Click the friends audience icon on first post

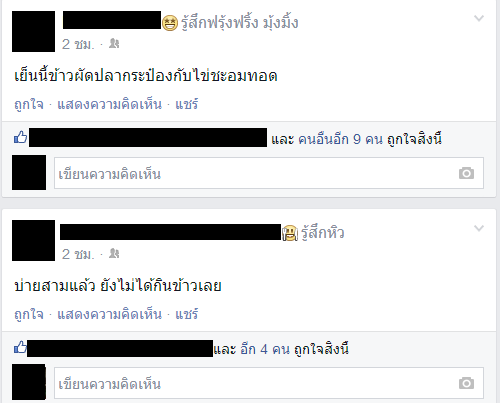[x=114, y=44]
